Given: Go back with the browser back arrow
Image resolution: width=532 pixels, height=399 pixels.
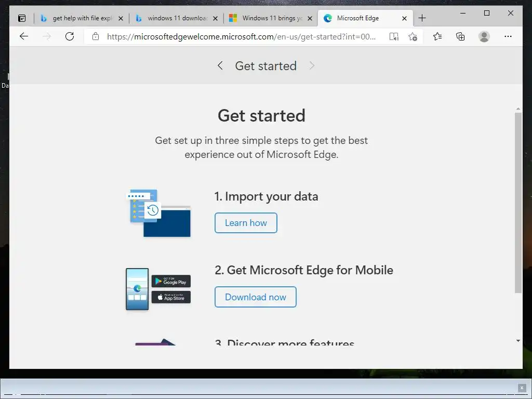Looking at the screenshot, I should coord(24,36).
